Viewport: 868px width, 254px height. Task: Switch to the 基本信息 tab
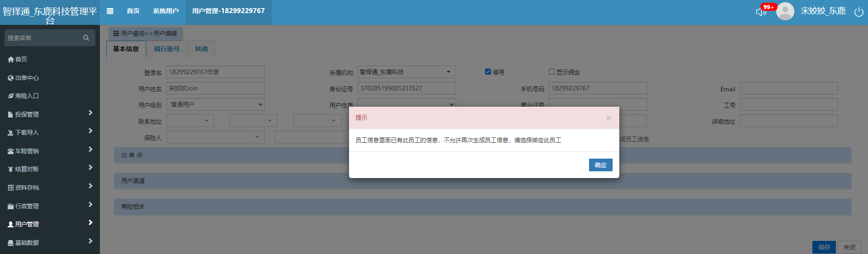[126, 49]
